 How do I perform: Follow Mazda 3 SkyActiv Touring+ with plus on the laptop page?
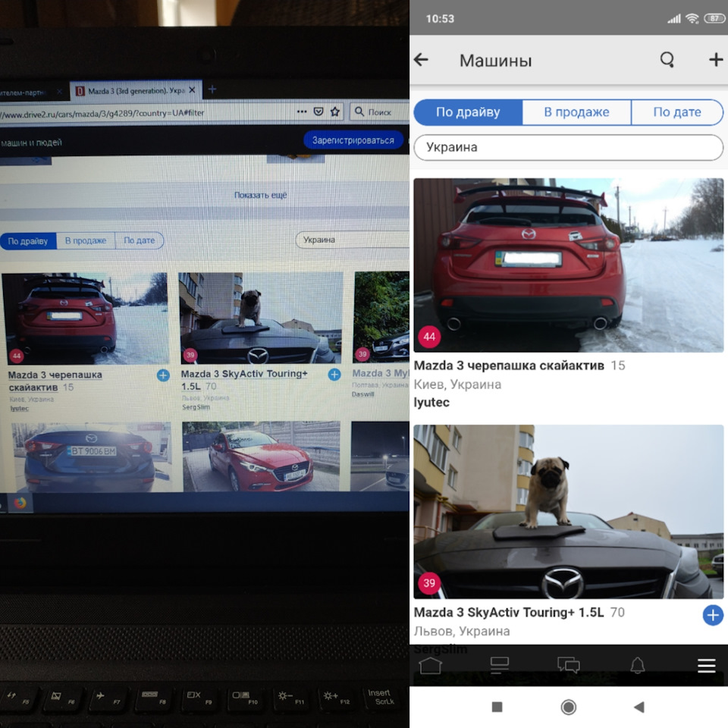click(x=334, y=374)
